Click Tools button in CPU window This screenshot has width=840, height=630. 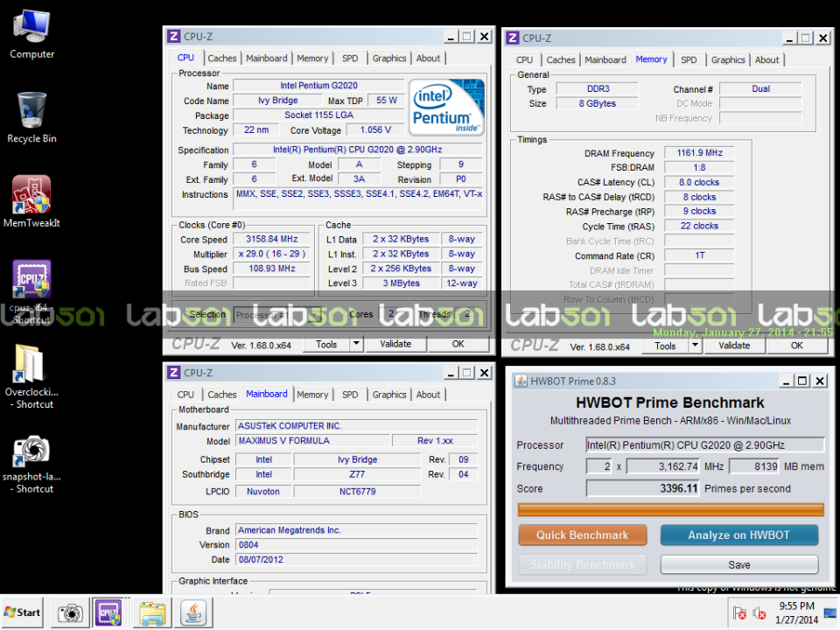(x=326, y=345)
